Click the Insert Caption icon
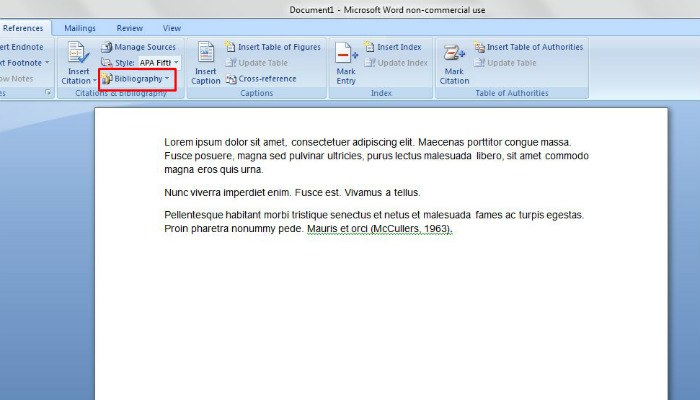The image size is (700, 400). pos(206,53)
